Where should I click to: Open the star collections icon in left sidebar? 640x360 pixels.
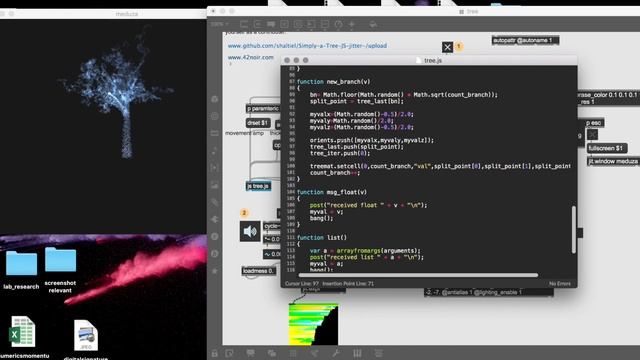(x=215, y=271)
